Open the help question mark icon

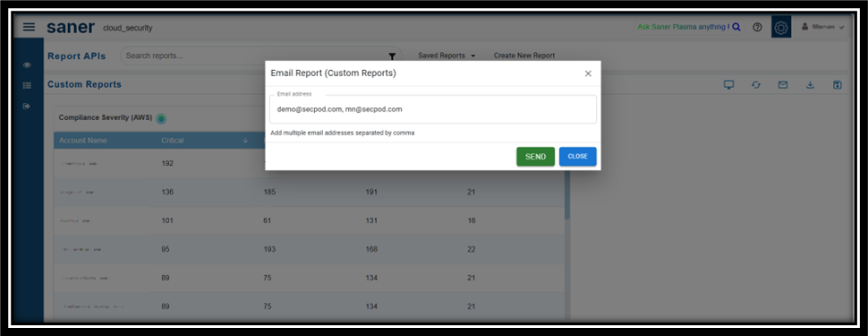coord(757,27)
